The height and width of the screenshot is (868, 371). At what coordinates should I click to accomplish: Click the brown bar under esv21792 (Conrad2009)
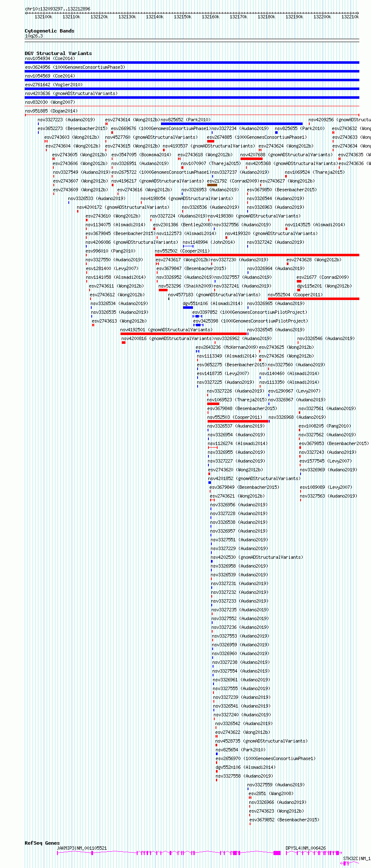tap(212, 185)
